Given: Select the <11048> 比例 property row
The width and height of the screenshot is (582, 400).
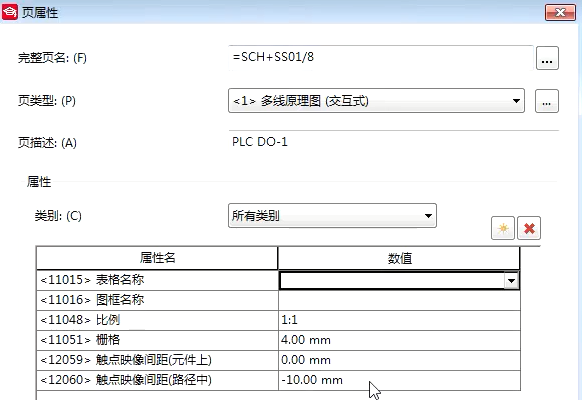Looking at the screenshot, I should tap(157, 320).
